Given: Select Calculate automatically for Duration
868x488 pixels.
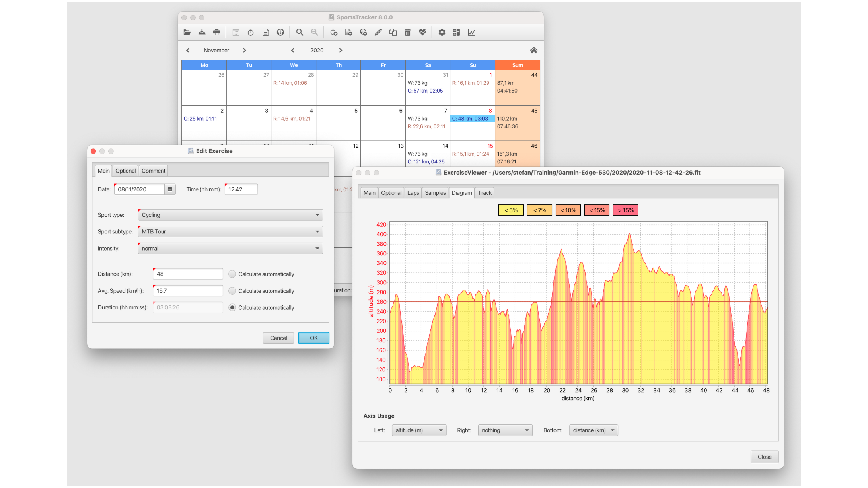Looking at the screenshot, I should (232, 307).
